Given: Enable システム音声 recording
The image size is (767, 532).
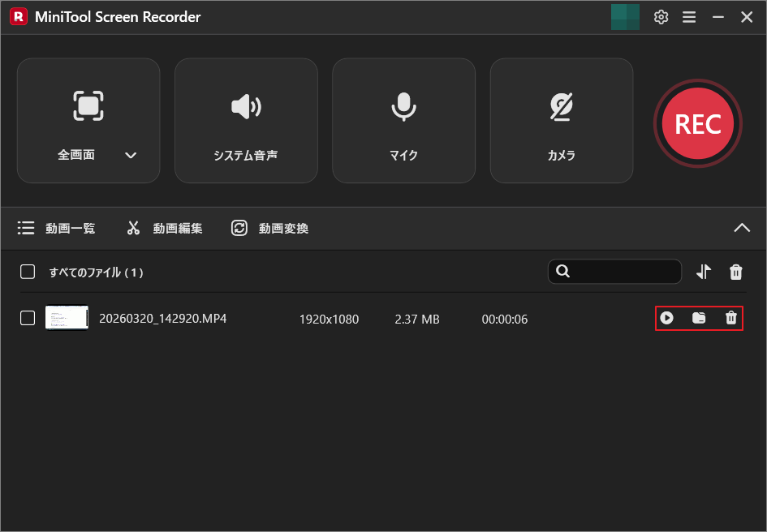Looking at the screenshot, I should 245,120.
